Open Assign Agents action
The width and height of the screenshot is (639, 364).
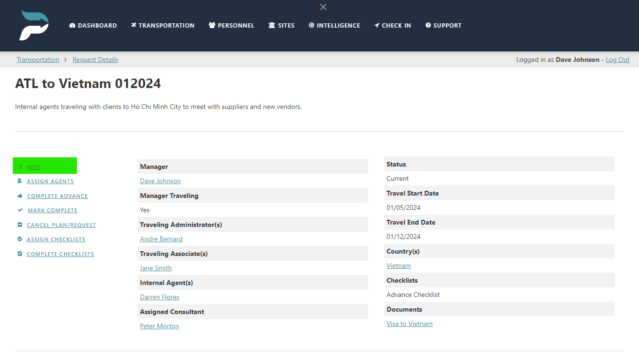[50, 181]
